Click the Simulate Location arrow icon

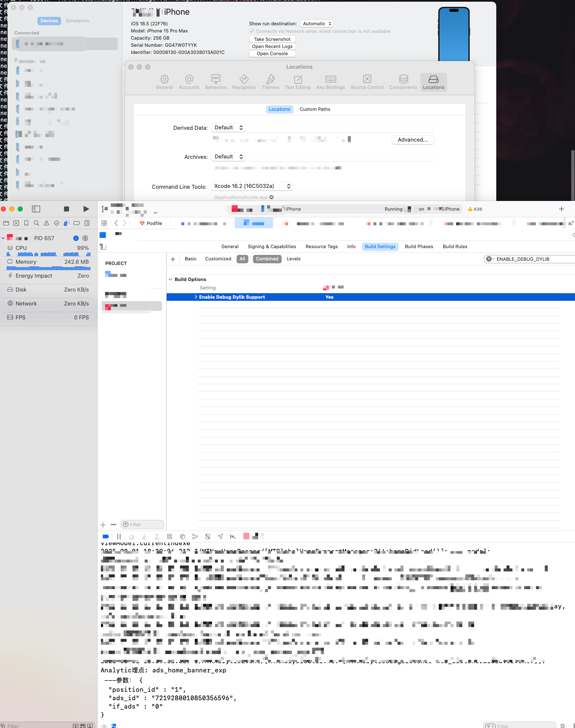click(x=220, y=537)
